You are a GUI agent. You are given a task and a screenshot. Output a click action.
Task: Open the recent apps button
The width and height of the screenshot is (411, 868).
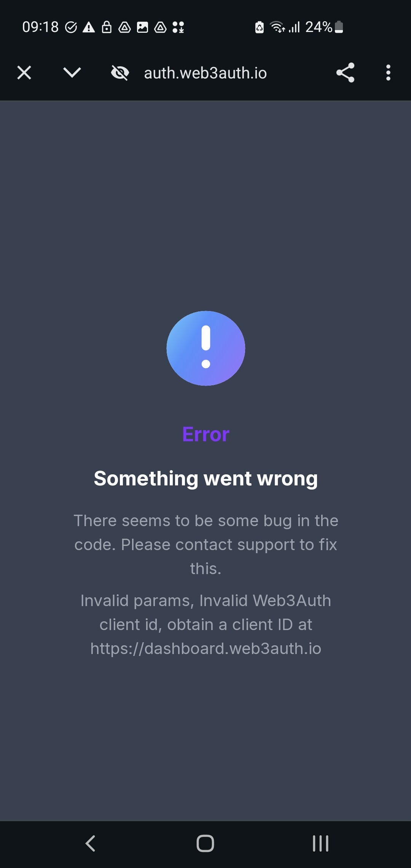click(x=320, y=843)
